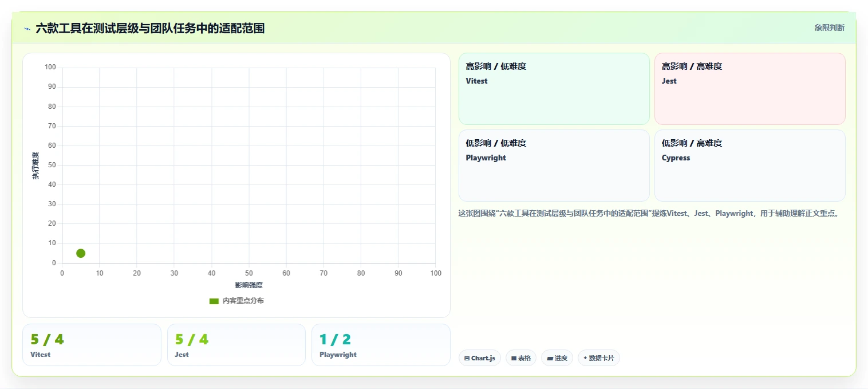The width and height of the screenshot is (868, 389).
Task: Select the 低影响 / 高难度 Cypress quadrant card
Action: (x=749, y=166)
